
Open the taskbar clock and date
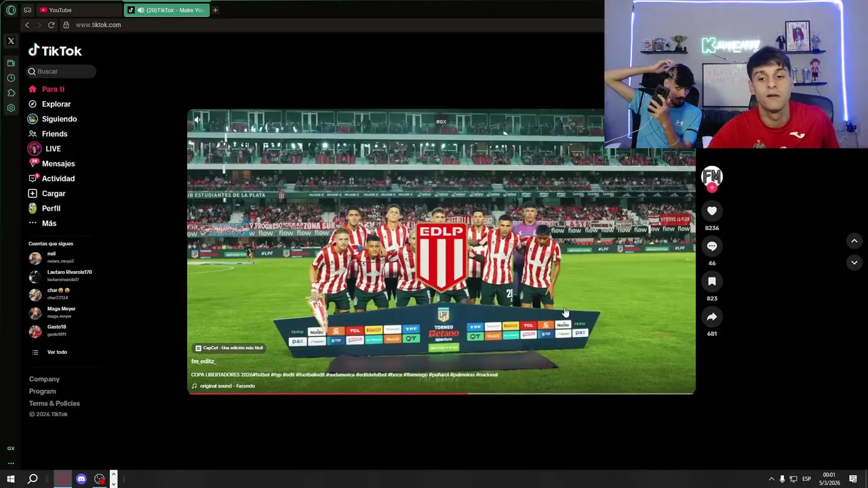coord(829,479)
